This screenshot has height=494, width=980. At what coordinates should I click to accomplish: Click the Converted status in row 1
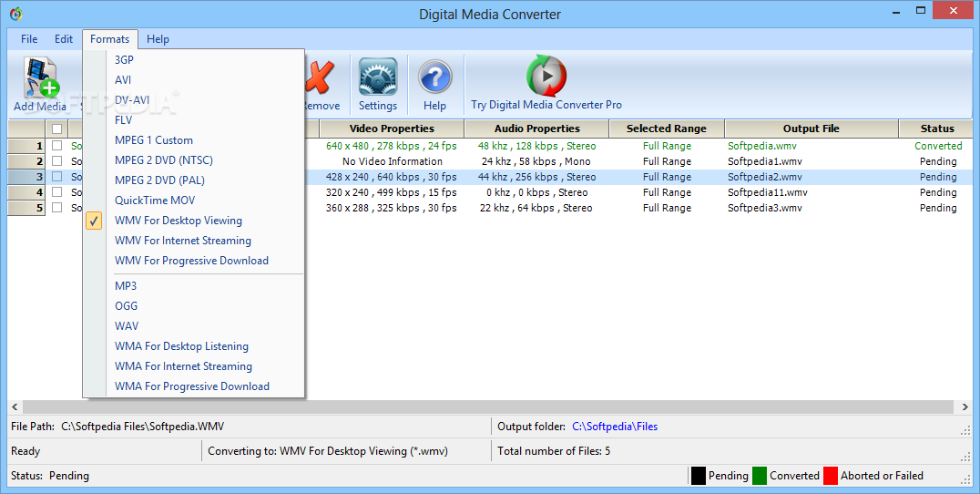pyautogui.click(x=938, y=146)
